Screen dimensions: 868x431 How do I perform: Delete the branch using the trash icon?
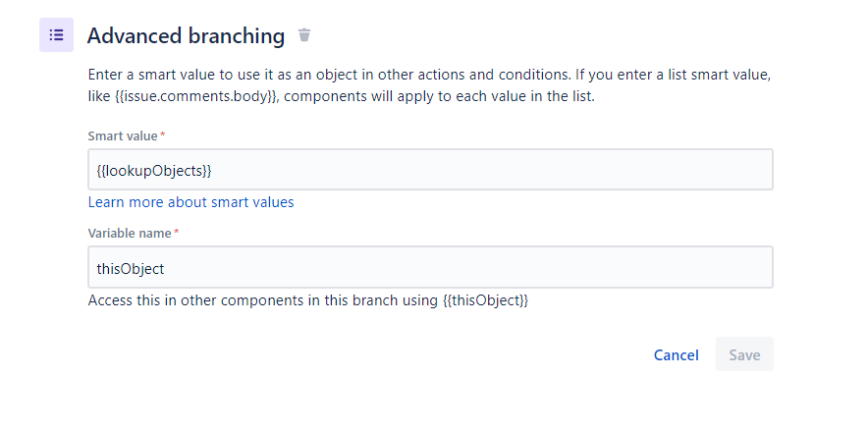304,35
